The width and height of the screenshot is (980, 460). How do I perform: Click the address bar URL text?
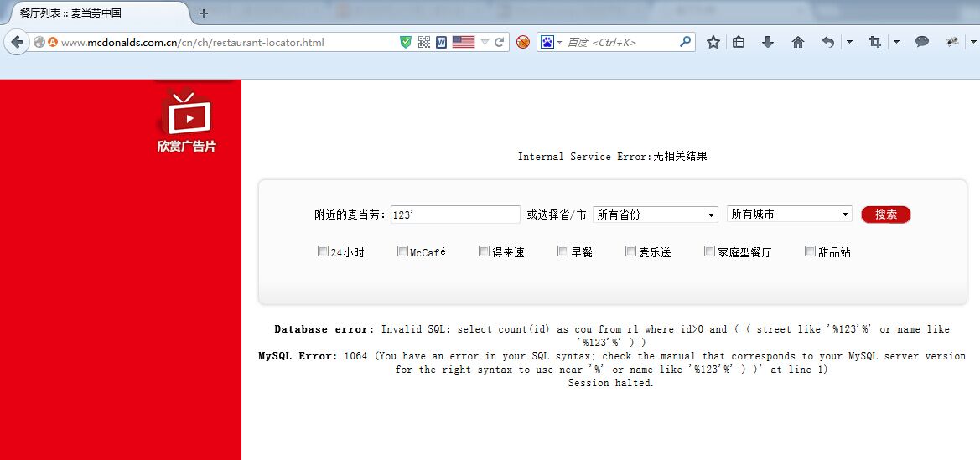click(x=193, y=43)
